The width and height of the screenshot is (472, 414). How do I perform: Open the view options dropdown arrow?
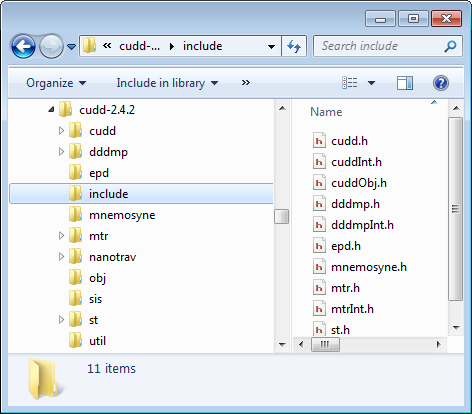371,83
